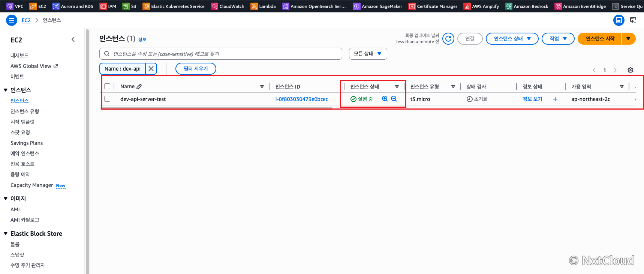Click the edit pencil next to Name column
Screen dimensions: 644x274
click(x=139, y=87)
